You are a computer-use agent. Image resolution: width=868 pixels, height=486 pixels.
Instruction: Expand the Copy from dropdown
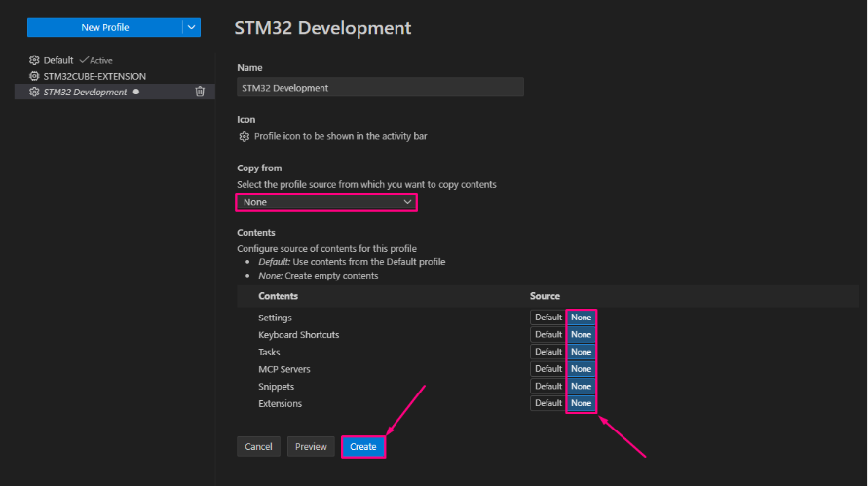tap(326, 202)
